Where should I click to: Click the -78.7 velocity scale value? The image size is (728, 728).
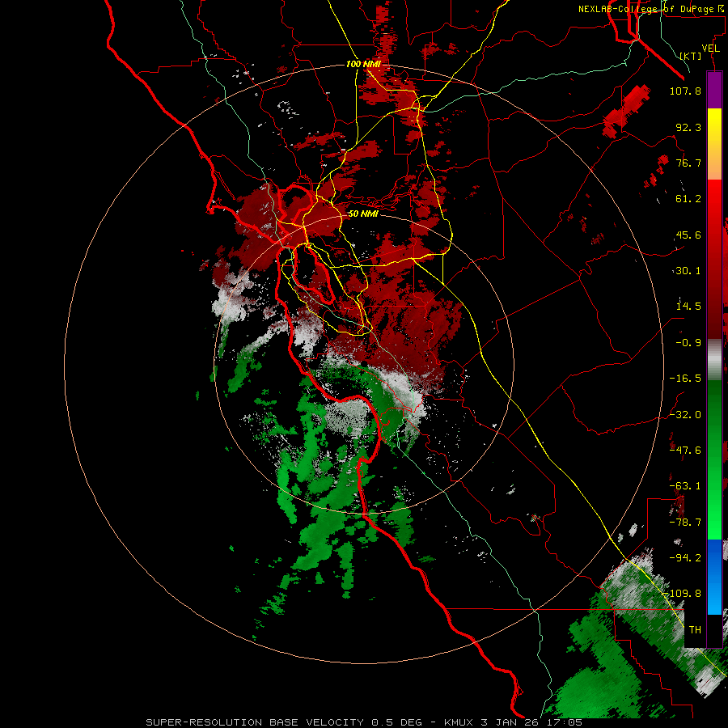(685, 523)
